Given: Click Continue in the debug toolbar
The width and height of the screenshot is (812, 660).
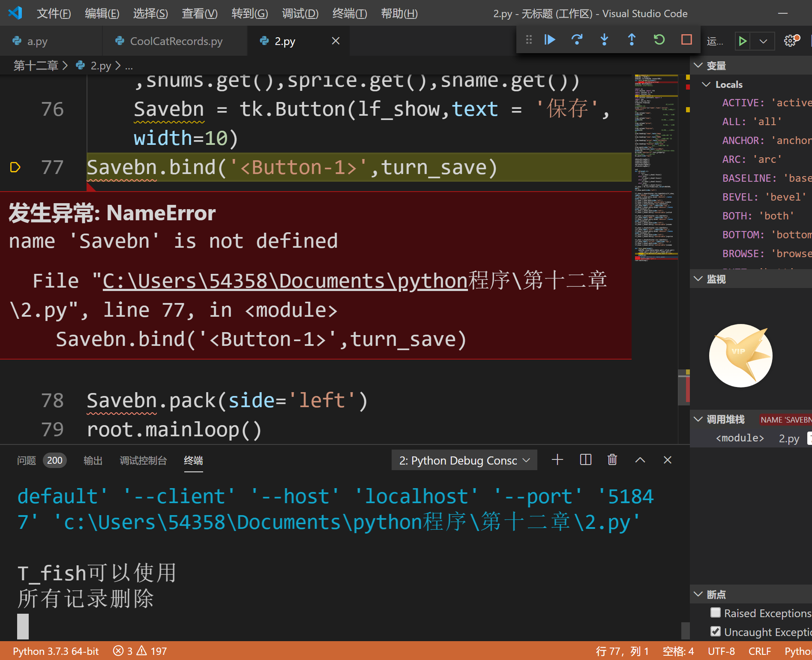Looking at the screenshot, I should [x=550, y=40].
